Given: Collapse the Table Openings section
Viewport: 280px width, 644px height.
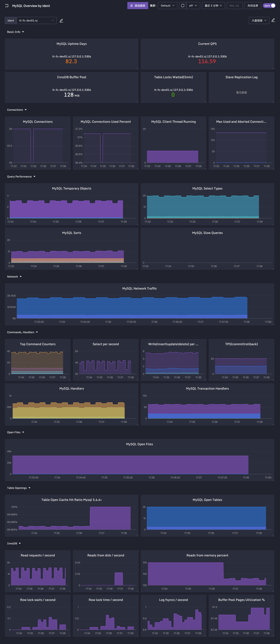Looking at the screenshot, I should (x=19, y=488).
